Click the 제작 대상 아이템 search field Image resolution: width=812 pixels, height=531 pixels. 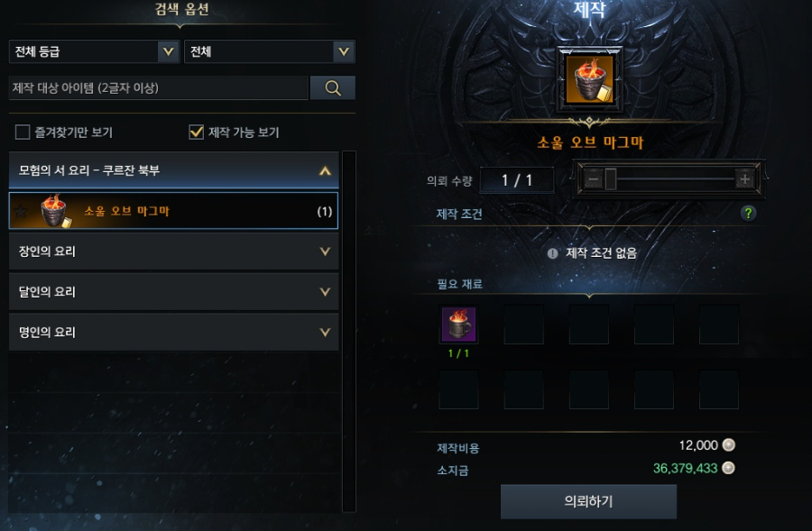coord(158,88)
